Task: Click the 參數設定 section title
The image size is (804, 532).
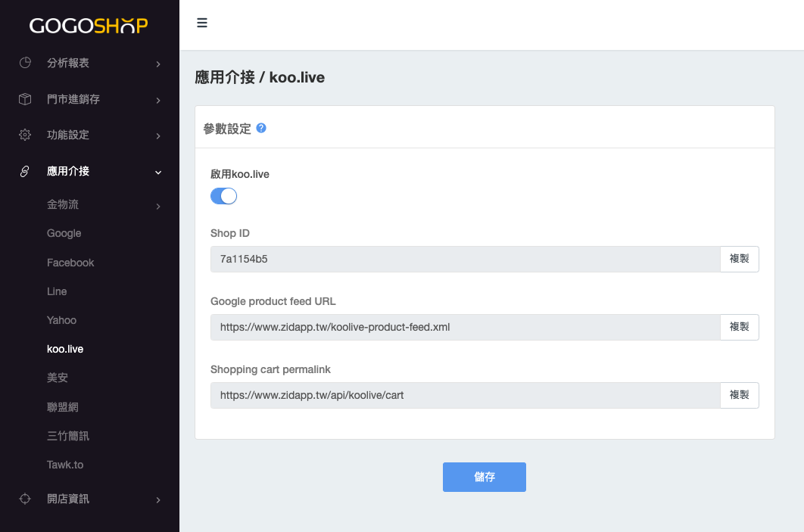Action: (x=227, y=129)
